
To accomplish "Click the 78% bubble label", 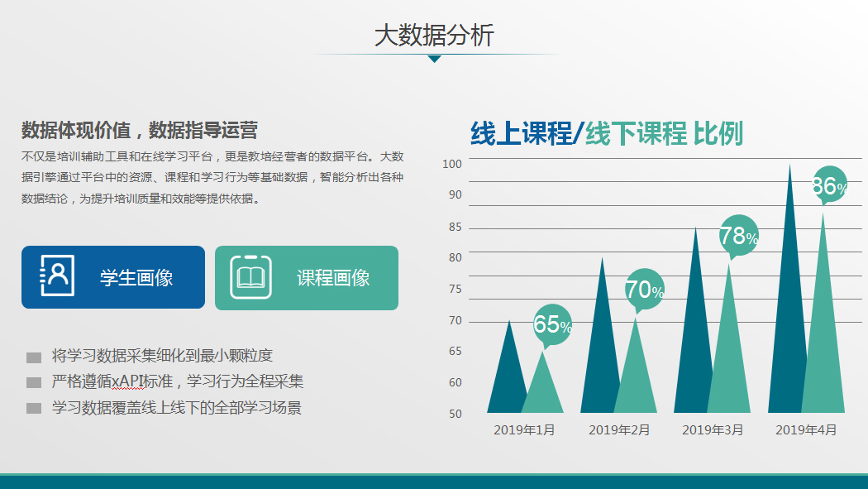I will coord(738,237).
